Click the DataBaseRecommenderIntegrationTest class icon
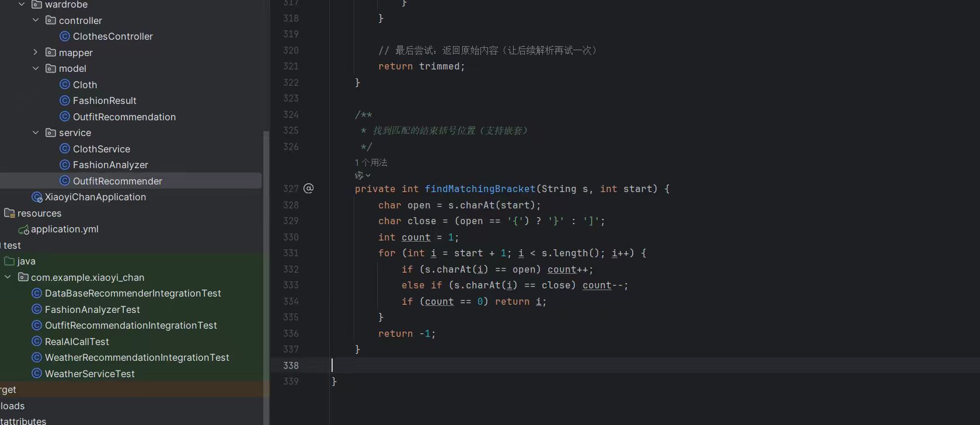Screen dimensions: 980x425 [x=37, y=293]
